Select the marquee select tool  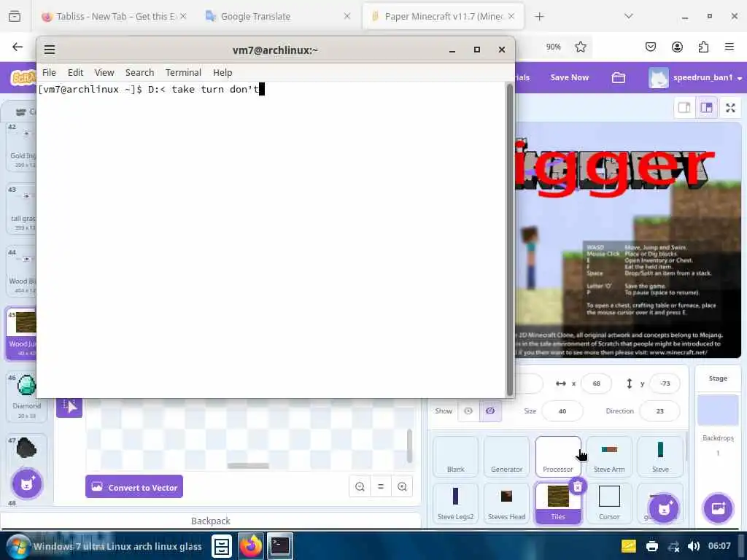69,407
